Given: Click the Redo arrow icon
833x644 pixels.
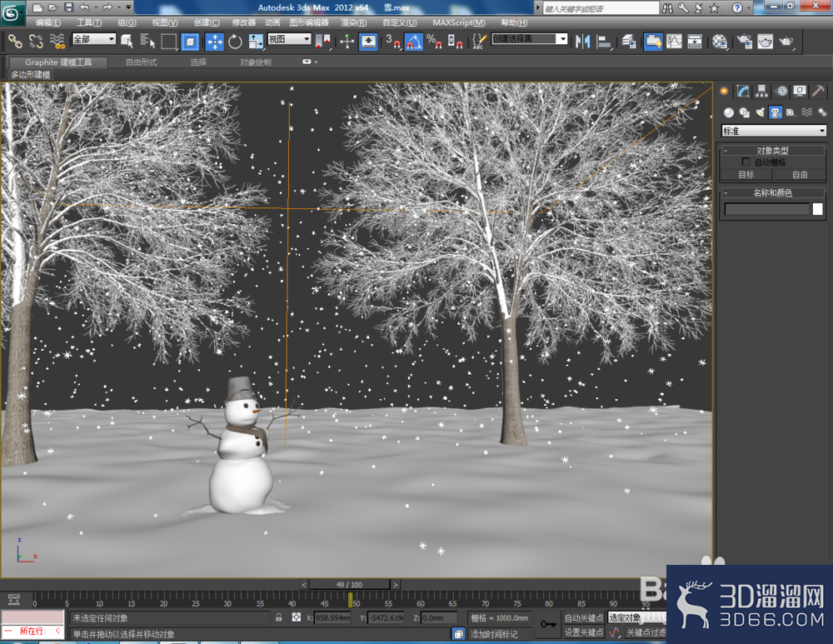Looking at the screenshot, I should pyautogui.click(x=107, y=7).
